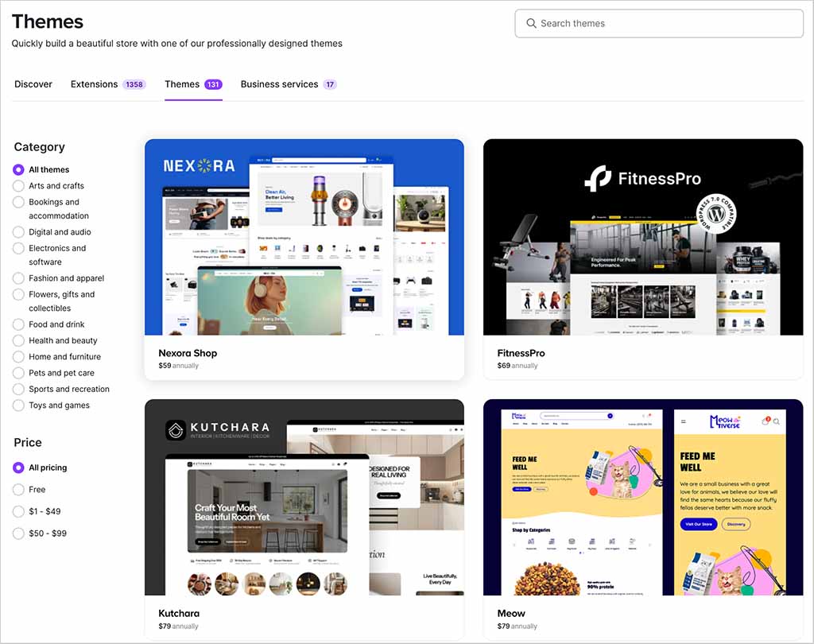Click Meow's $79 annually price
This screenshot has height=644, width=814.
tap(517, 627)
